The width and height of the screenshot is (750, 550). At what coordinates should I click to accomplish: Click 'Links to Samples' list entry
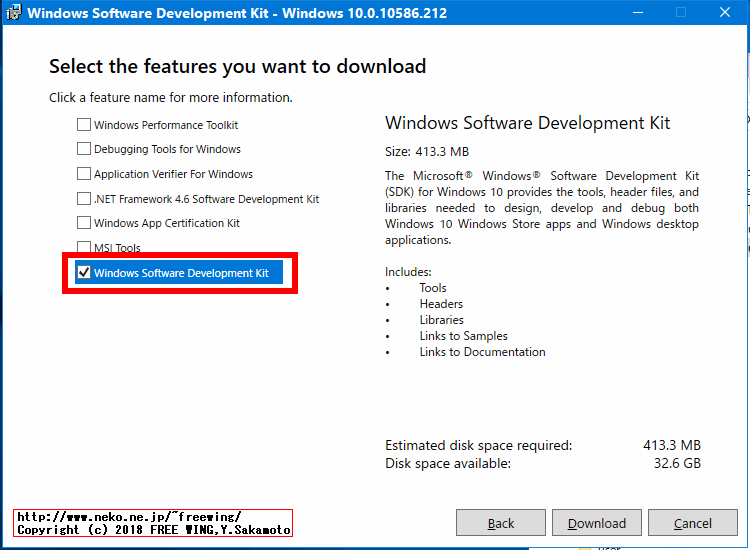(x=463, y=336)
